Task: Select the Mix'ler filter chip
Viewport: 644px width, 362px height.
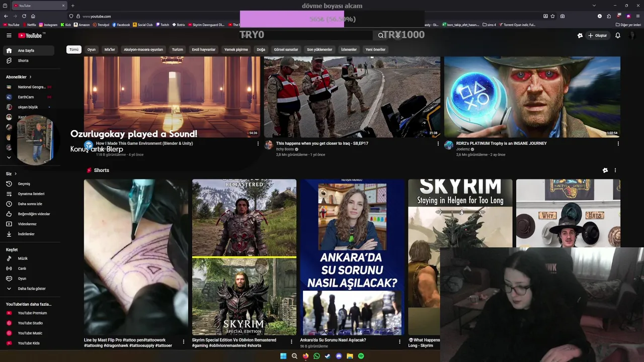Action: [x=110, y=49]
